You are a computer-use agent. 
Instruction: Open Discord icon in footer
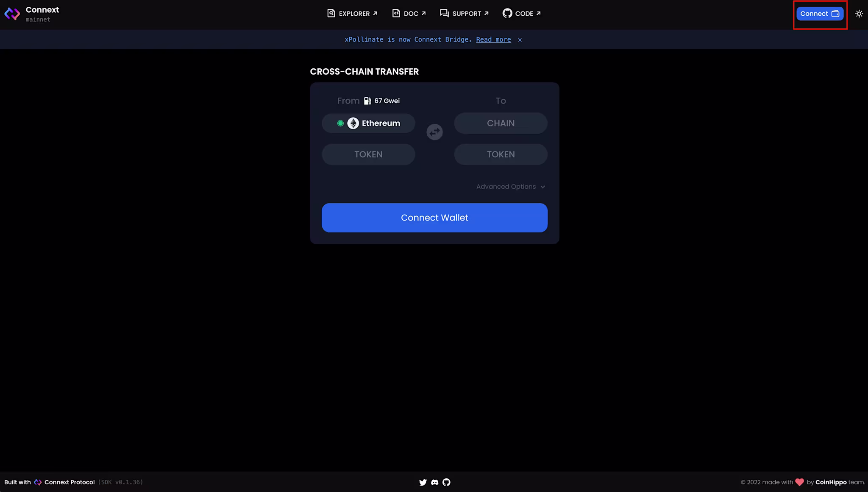point(434,482)
